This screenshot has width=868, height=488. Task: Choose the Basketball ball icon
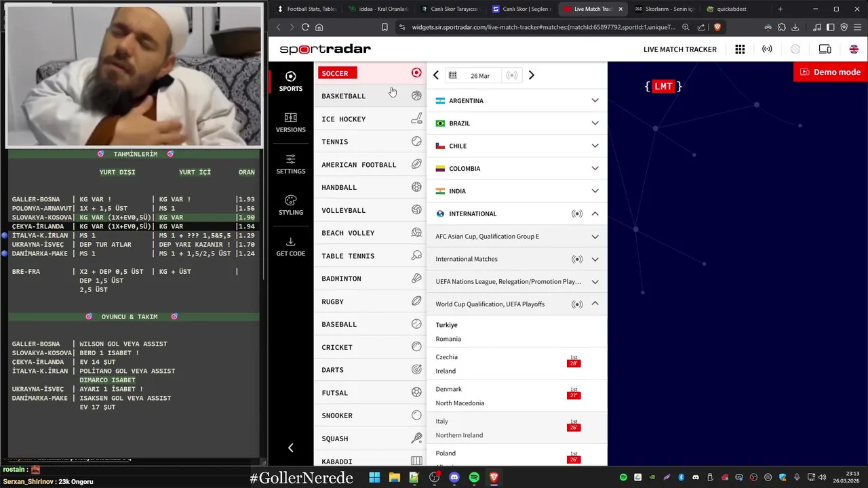(x=416, y=96)
